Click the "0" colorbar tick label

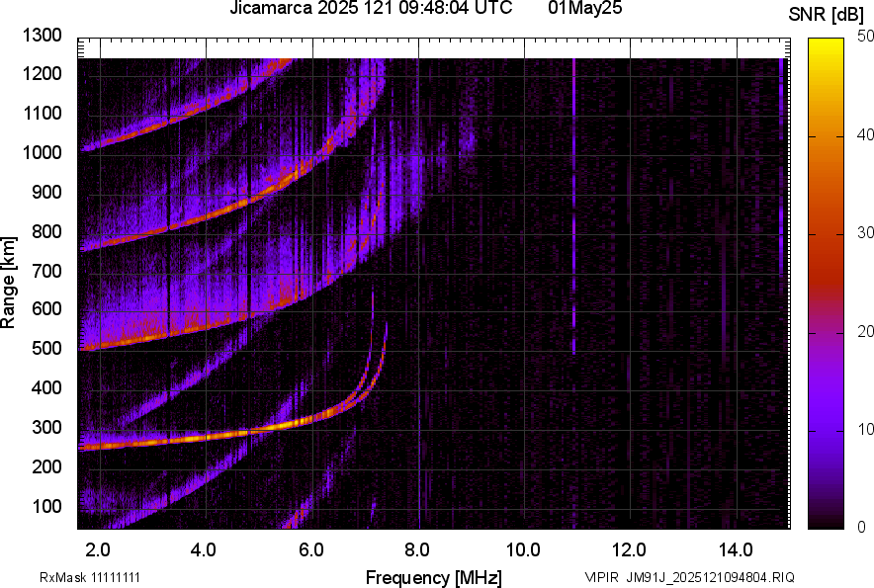862,526
